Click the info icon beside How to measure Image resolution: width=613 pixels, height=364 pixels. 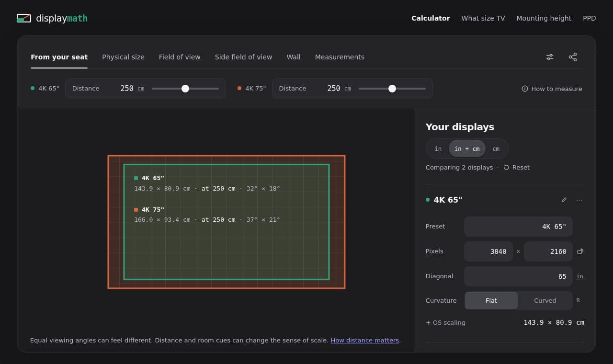point(525,89)
